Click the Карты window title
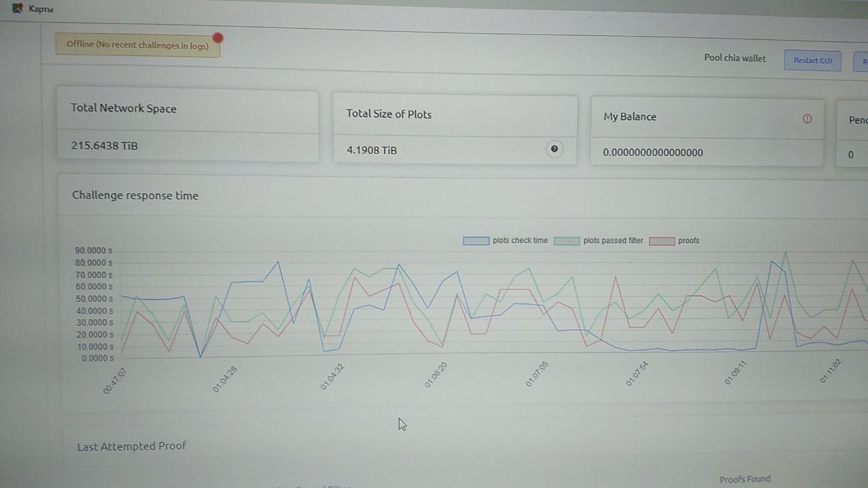868x488 pixels. pos(41,9)
